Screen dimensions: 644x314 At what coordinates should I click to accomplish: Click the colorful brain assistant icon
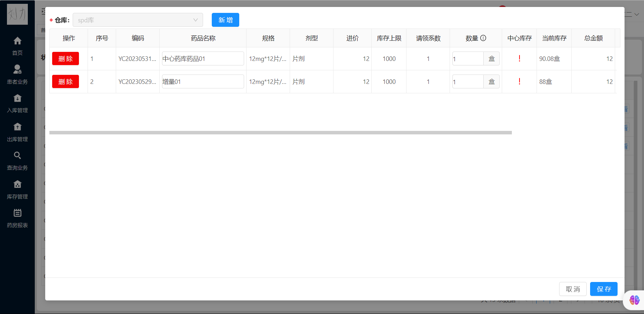click(635, 300)
